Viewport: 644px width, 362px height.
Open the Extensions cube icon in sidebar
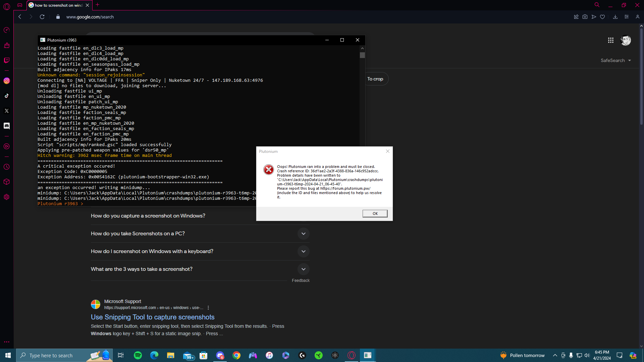(x=6, y=182)
